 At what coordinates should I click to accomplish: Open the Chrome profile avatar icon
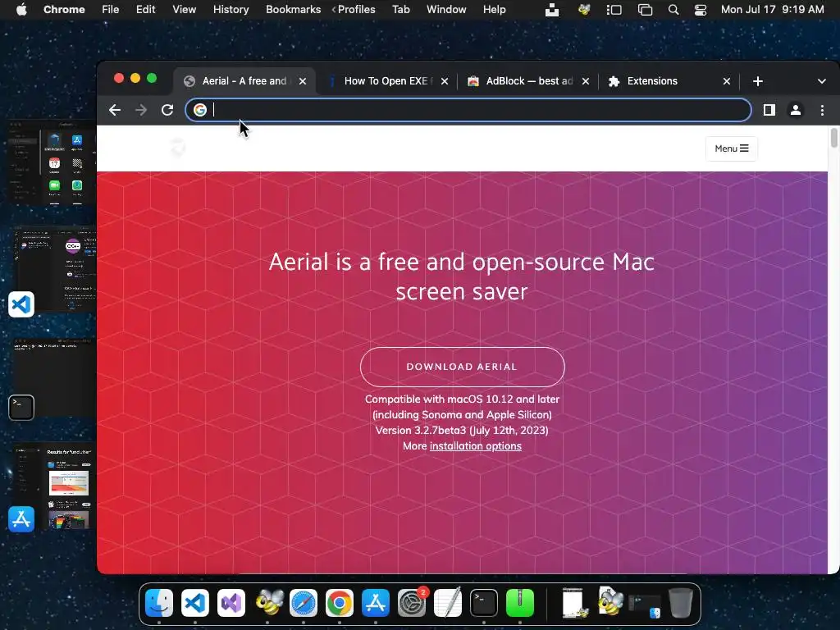tap(796, 111)
